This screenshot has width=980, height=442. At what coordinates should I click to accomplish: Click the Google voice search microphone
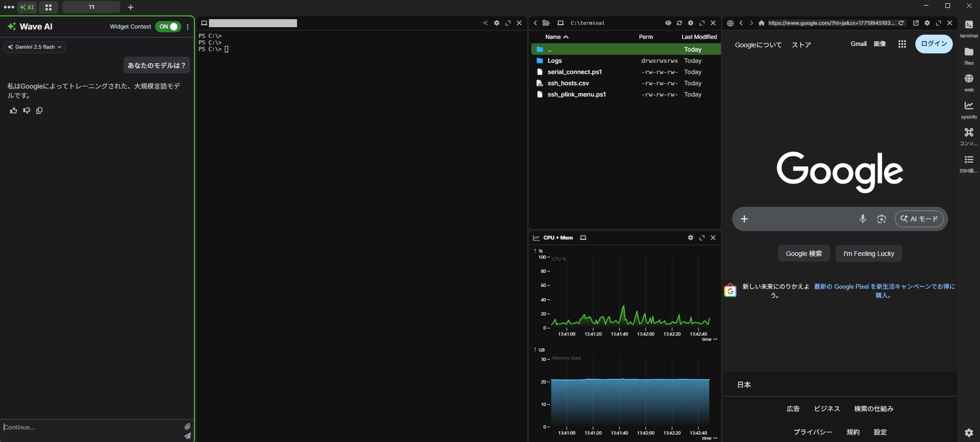[862, 219]
